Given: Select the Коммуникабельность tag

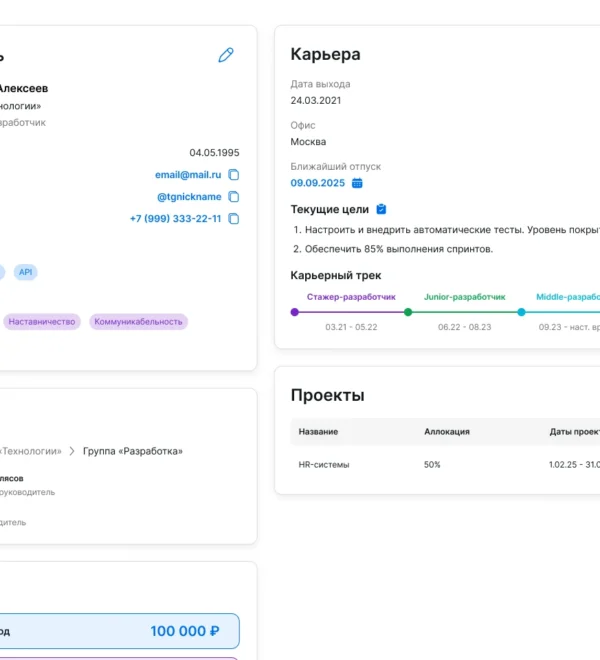Looking at the screenshot, I should pyautogui.click(x=138, y=322).
